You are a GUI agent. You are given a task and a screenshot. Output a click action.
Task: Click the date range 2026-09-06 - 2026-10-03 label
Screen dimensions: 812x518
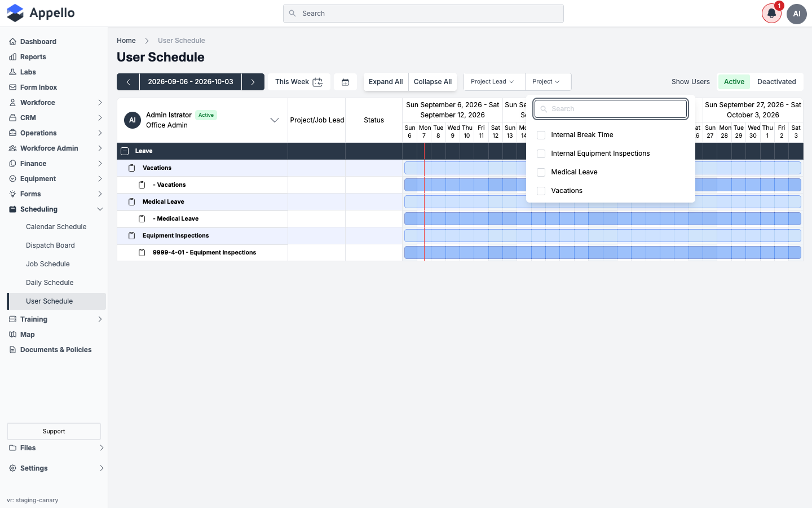[x=191, y=82]
